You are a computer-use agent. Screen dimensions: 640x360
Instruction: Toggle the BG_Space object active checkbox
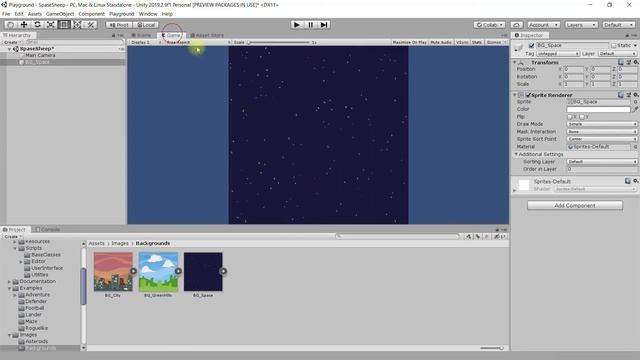[x=531, y=45]
